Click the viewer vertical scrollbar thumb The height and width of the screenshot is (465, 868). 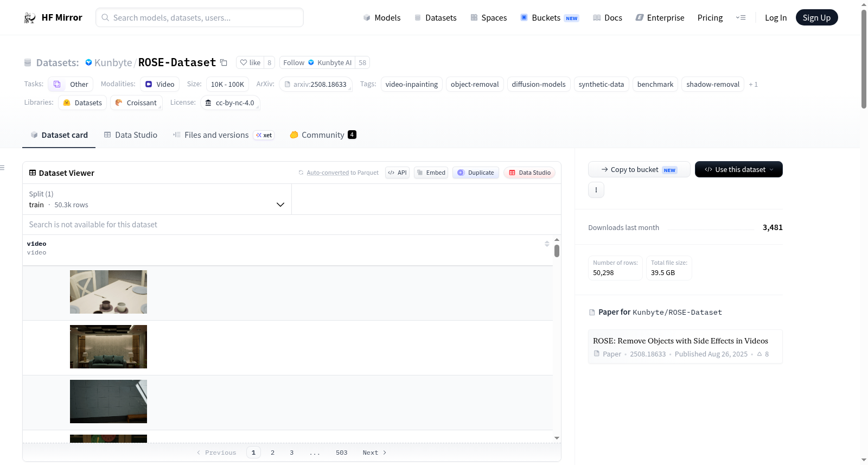[x=557, y=251]
